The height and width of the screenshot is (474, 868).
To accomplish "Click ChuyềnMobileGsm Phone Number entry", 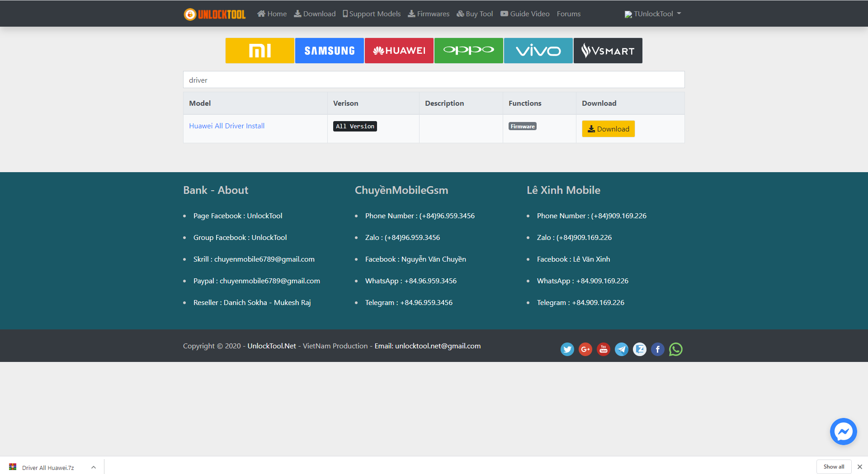I will (420, 216).
